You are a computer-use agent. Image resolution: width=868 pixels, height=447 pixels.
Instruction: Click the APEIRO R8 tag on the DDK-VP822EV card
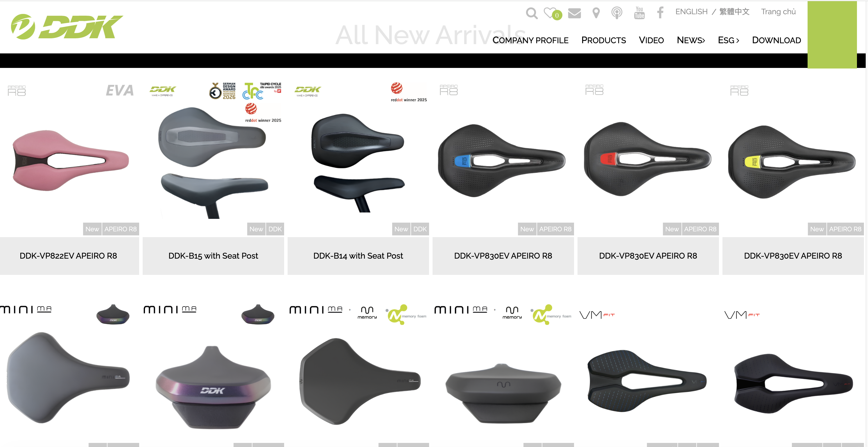121,229
